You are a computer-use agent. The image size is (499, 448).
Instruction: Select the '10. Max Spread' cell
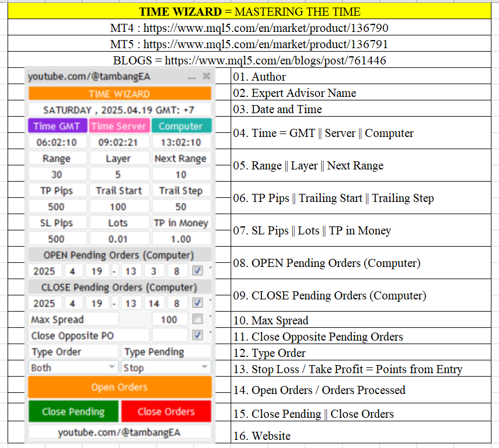[361, 320]
